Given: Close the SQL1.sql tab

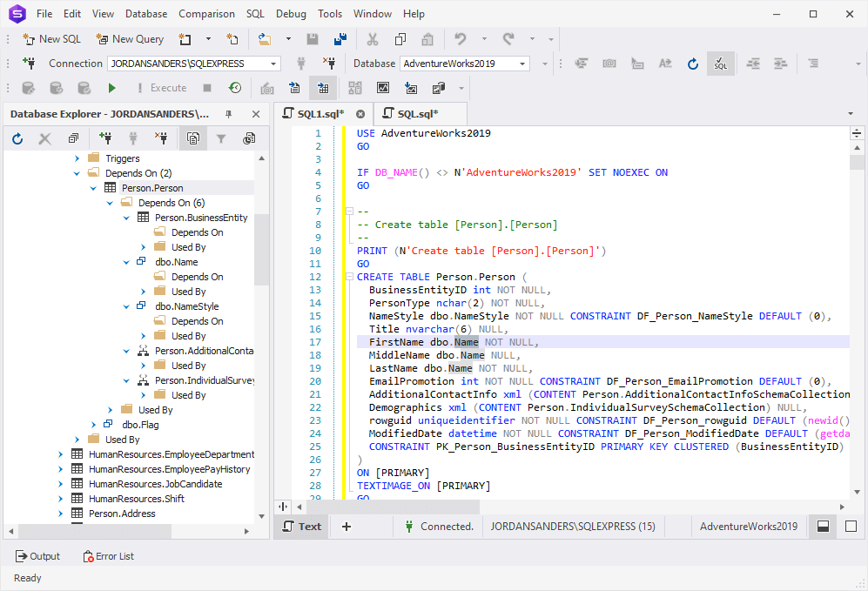Looking at the screenshot, I should (x=360, y=114).
